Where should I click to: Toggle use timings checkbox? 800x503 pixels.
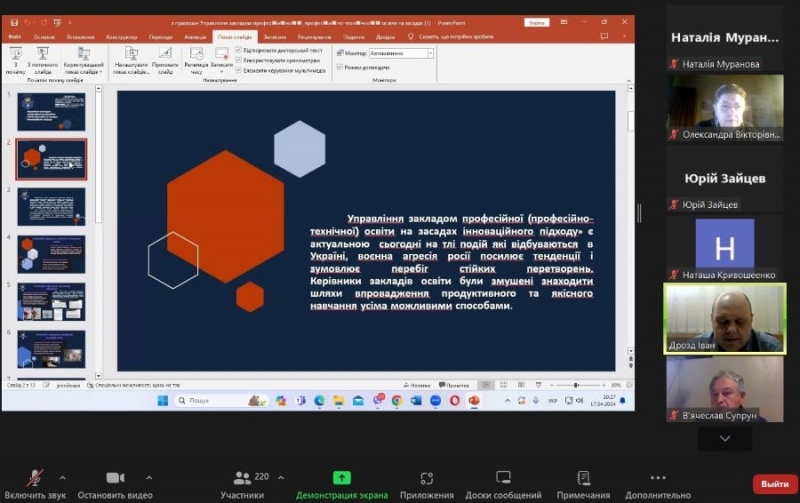pyautogui.click(x=238, y=60)
